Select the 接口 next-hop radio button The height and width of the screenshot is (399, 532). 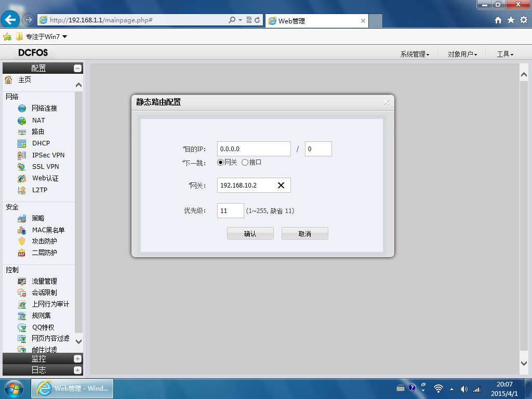[x=245, y=163]
